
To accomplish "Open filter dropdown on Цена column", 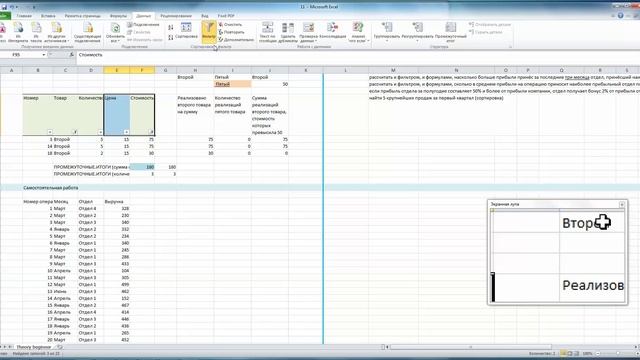I will coord(126,132).
